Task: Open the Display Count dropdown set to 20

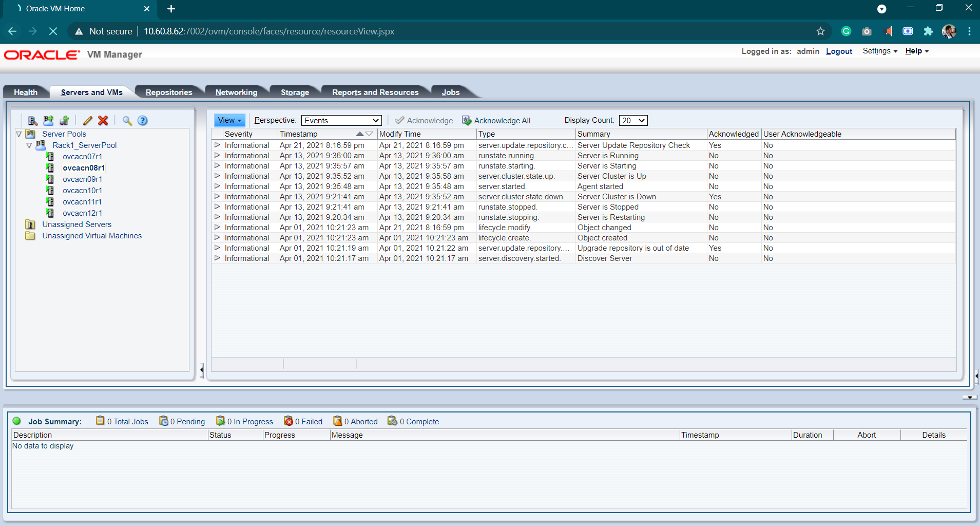Action: [633, 121]
